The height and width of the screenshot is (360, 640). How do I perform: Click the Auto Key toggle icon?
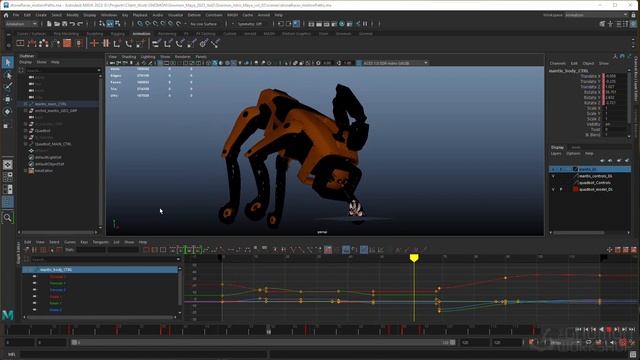coord(623,342)
